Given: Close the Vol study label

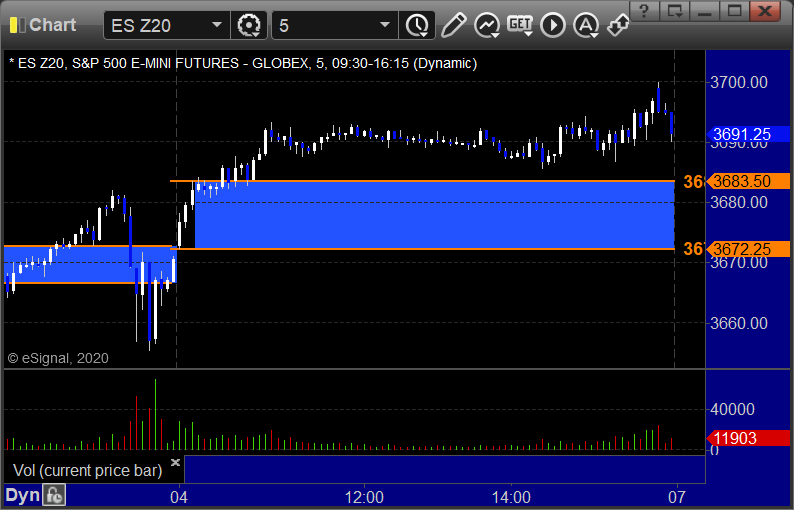Looking at the screenshot, I should (175, 462).
